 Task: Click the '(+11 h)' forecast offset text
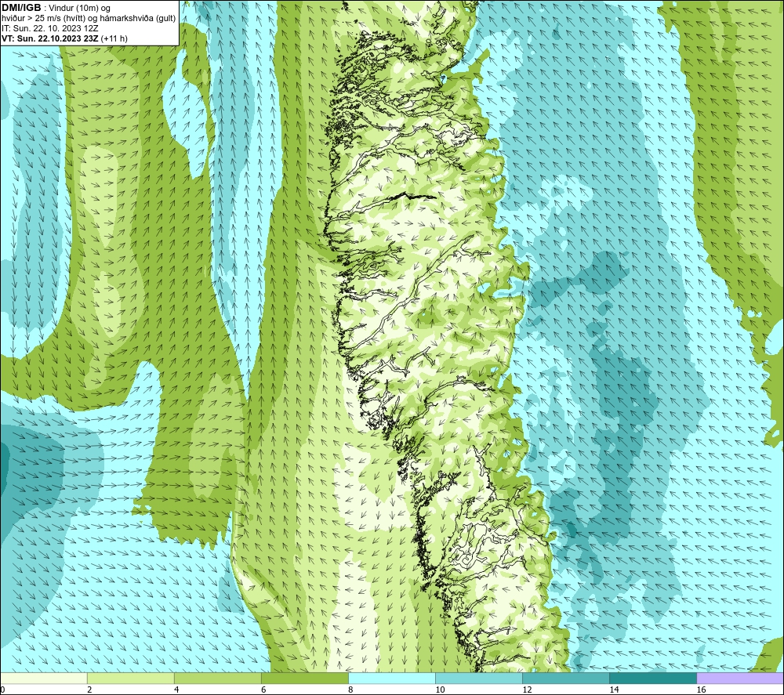114,38
